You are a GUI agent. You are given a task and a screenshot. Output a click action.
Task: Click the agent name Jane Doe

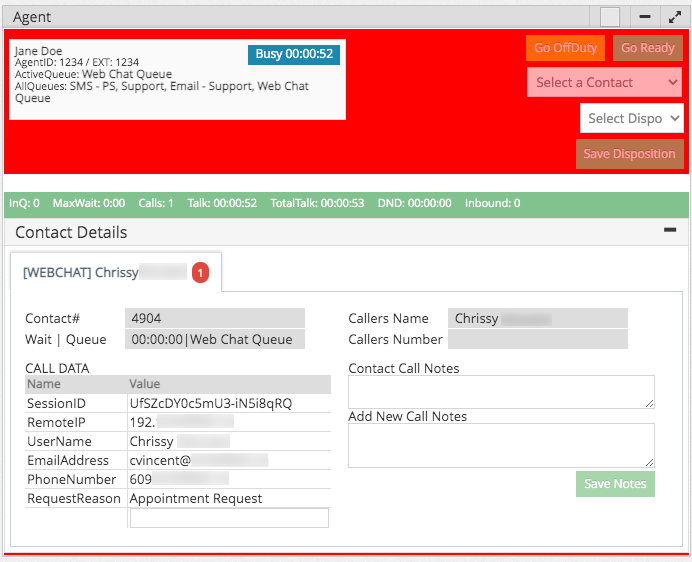click(38, 51)
